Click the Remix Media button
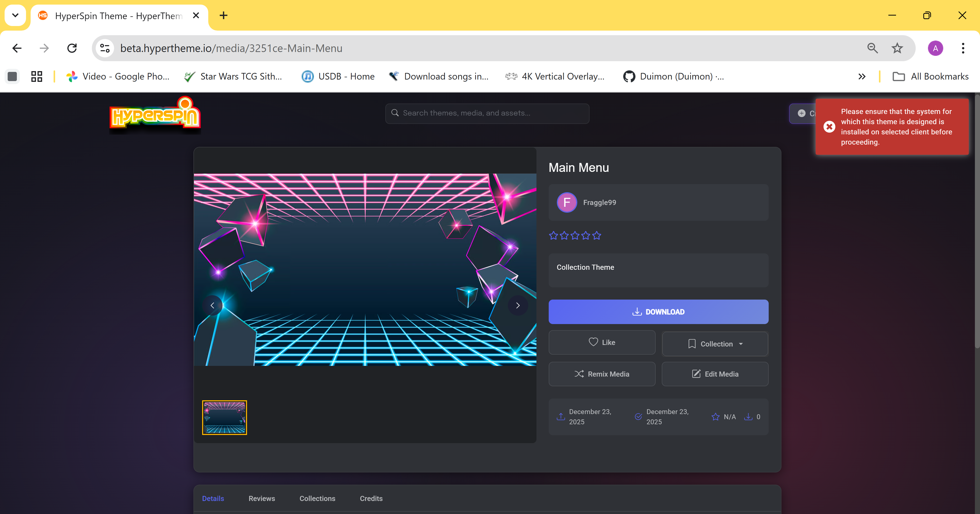Image resolution: width=980 pixels, height=514 pixels. point(602,374)
